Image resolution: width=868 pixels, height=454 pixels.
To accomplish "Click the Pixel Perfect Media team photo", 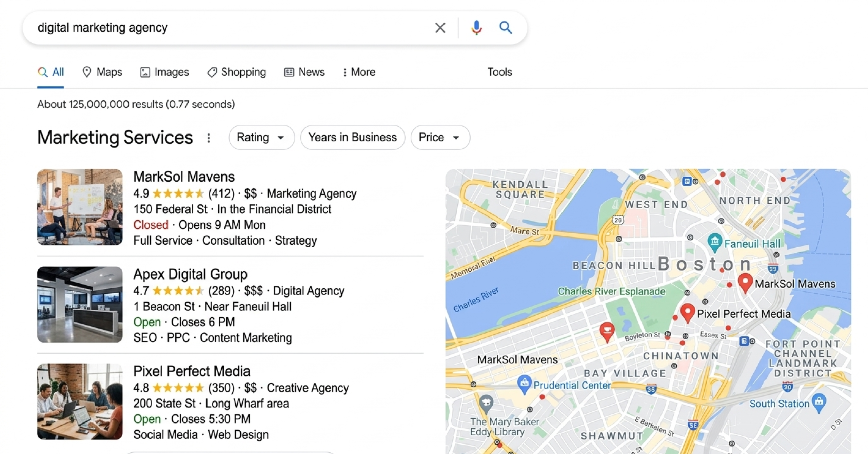I will (x=80, y=401).
